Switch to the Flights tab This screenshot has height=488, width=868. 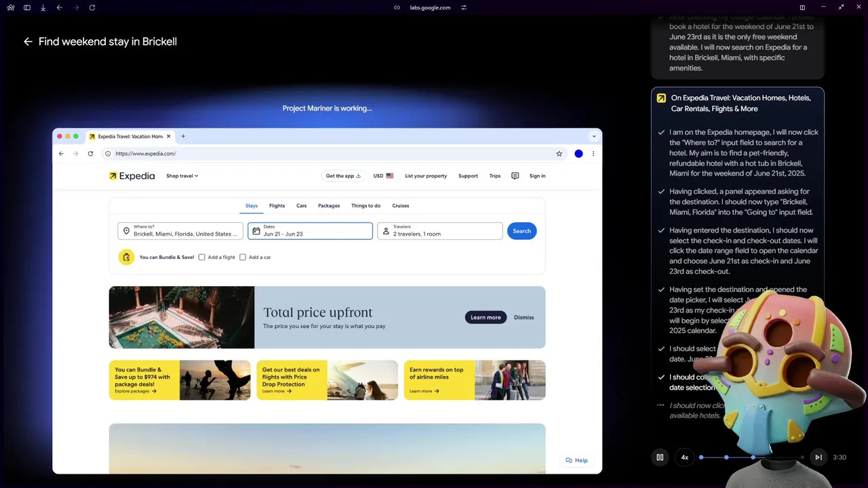point(277,205)
